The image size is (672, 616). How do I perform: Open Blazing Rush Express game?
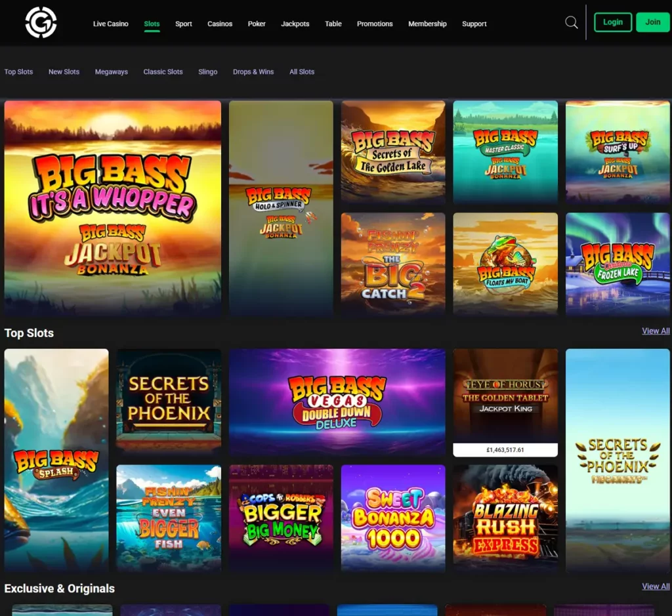pyautogui.click(x=505, y=518)
